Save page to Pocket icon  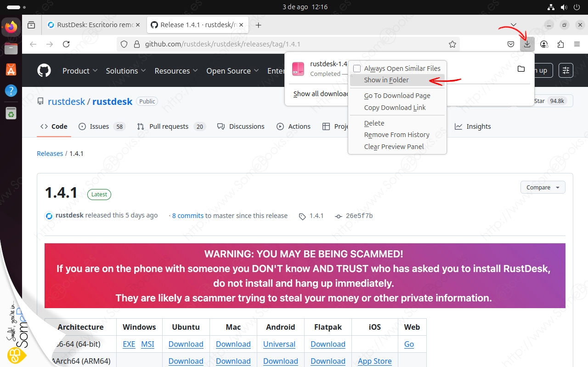pyautogui.click(x=511, y=44)
